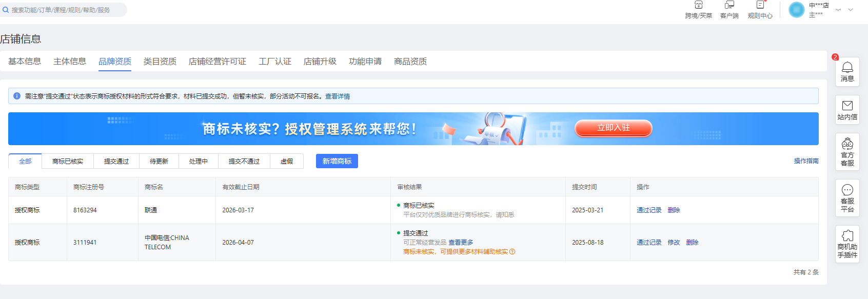Click 删除 for 联通 trademark

coord(674,210)
